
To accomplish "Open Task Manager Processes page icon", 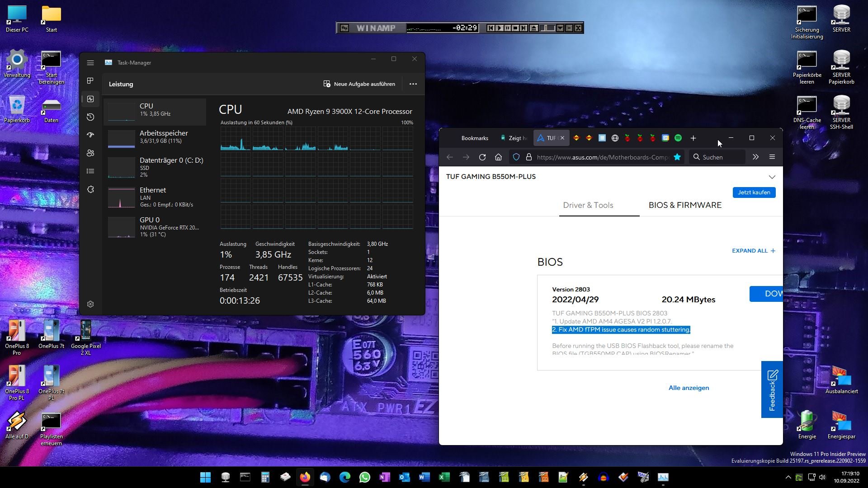I will (90, 81).
